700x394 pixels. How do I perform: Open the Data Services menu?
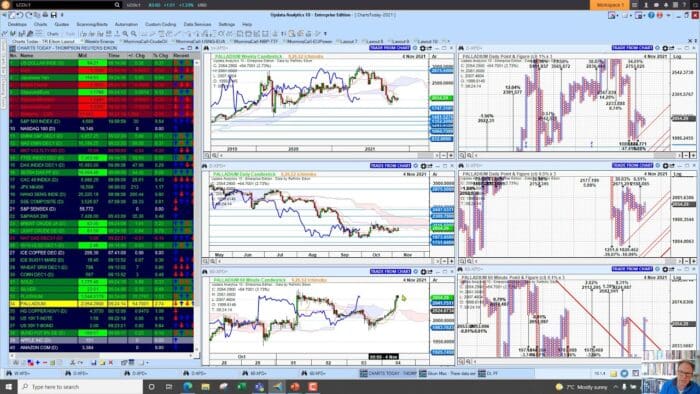click(x=197, y=24)
